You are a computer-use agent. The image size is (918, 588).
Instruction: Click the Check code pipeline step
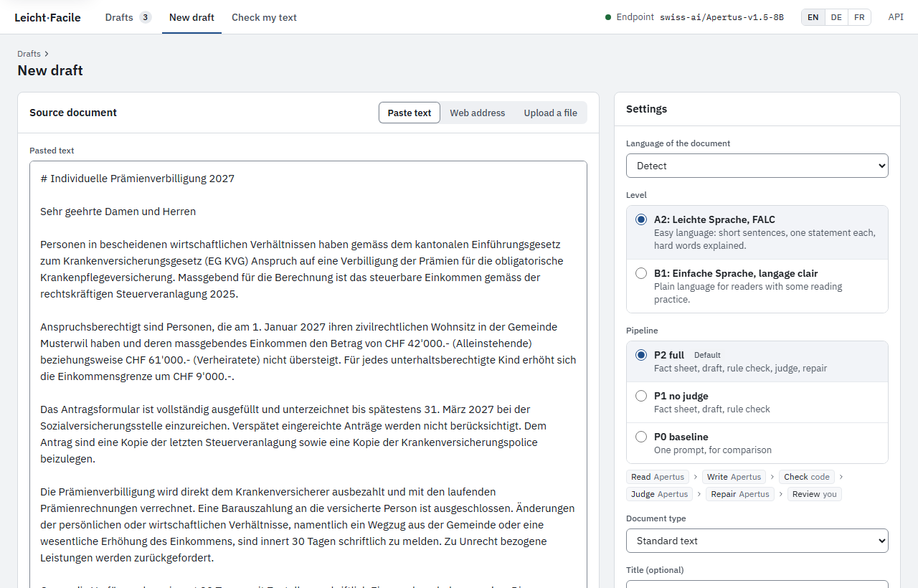click(x=807, y=477)
